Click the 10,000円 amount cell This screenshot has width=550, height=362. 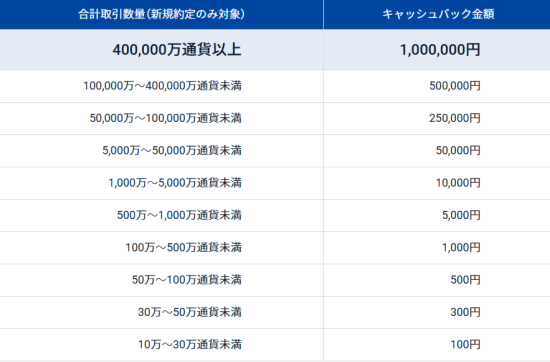437,183
